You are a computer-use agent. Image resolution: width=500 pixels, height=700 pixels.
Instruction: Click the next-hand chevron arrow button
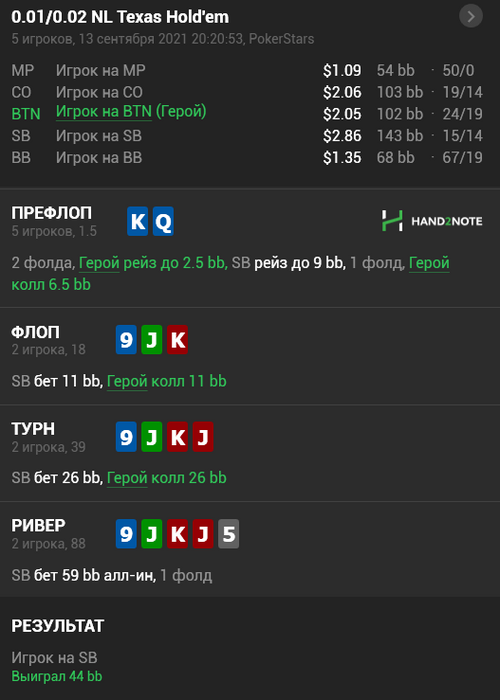click(x=471, y=17)
